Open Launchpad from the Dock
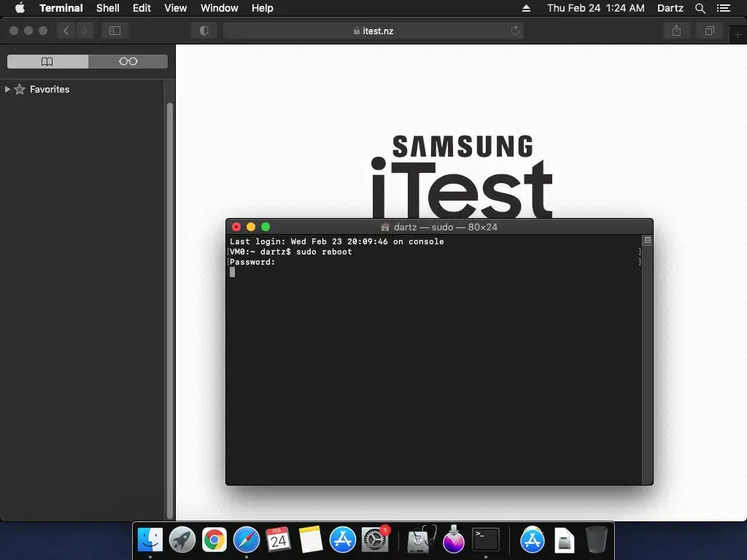Viewport: 747px width, 560px height. pyautogui.click(x=182, y=540)
